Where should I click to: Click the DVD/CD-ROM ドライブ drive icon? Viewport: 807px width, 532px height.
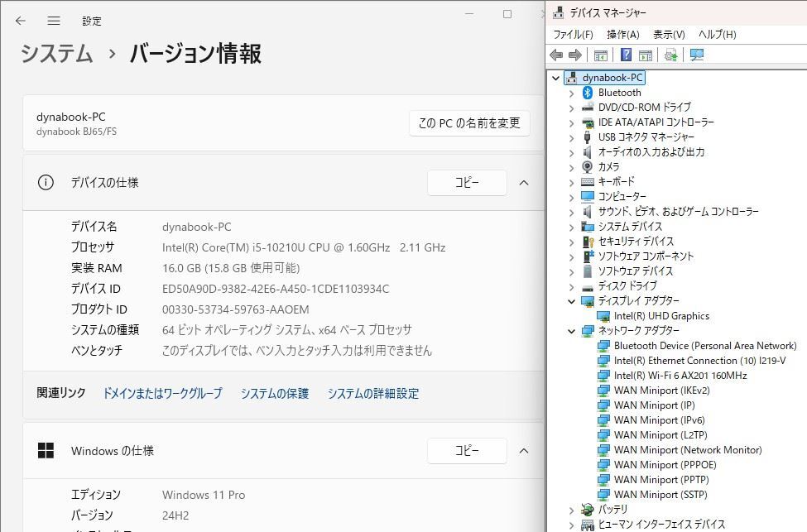587,108
